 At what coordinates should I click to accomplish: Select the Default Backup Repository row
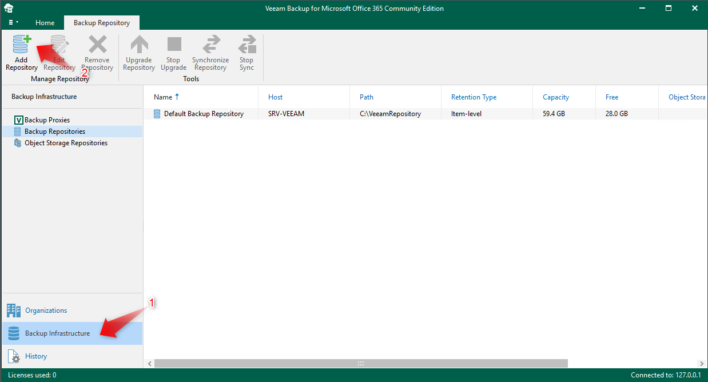[x=425, y=114]
